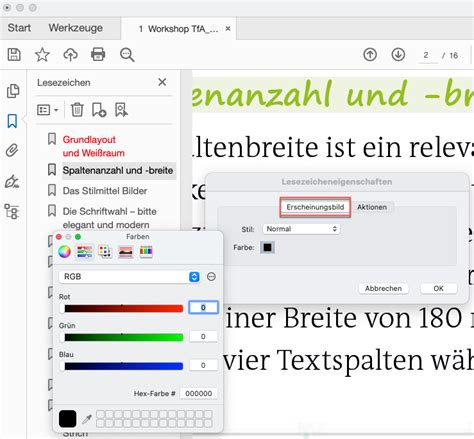The width and height of the screenshot is (474, 439).
Task: Open the Stil dropdown set to Normal
Action: point(301,229)
